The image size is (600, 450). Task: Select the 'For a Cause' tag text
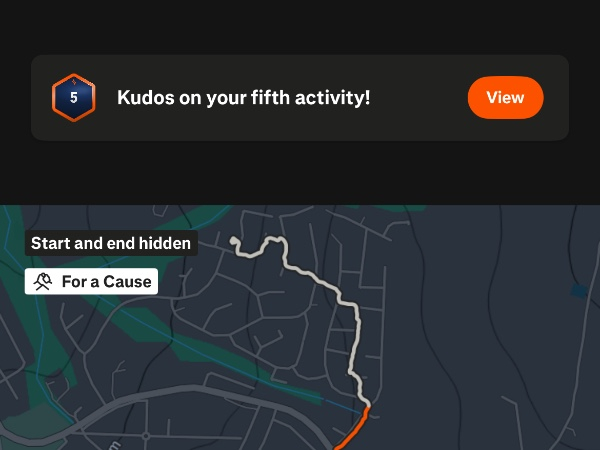[x=106, y=282]
